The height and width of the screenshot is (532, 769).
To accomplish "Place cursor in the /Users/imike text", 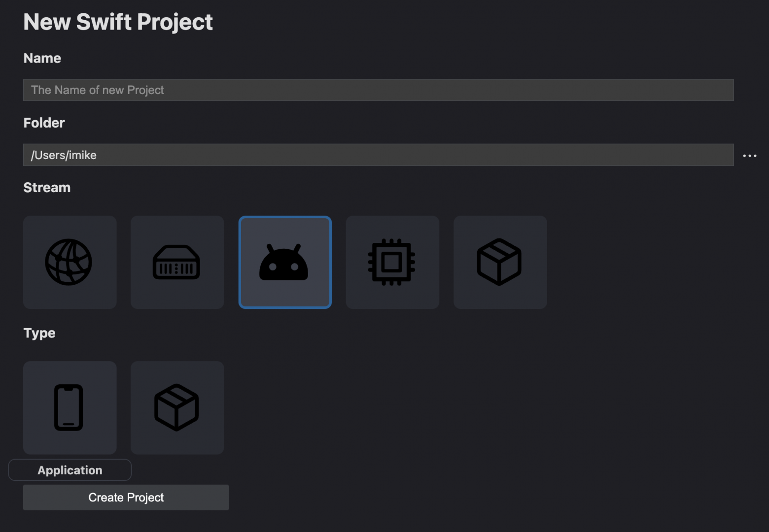I will point(64,155).
